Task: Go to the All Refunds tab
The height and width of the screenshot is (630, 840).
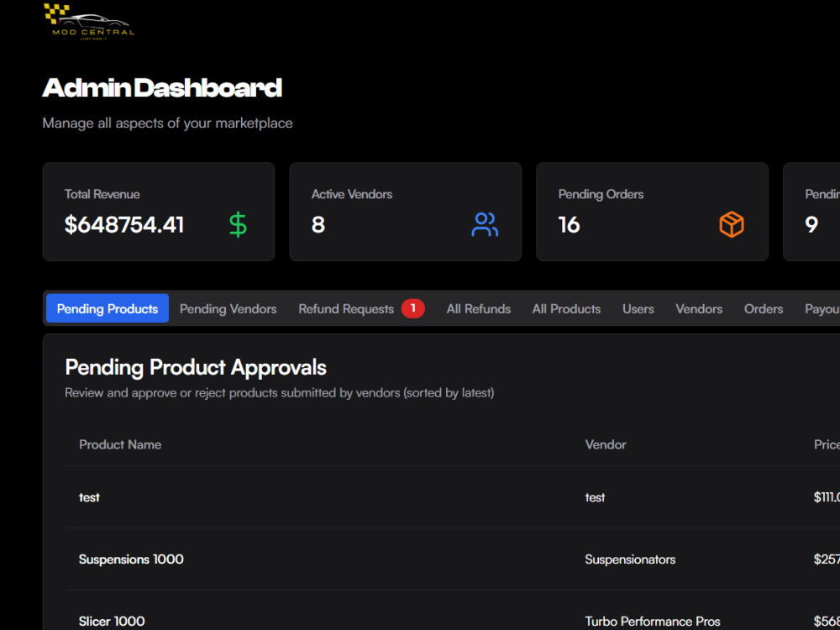Action: tap(479, 308)
